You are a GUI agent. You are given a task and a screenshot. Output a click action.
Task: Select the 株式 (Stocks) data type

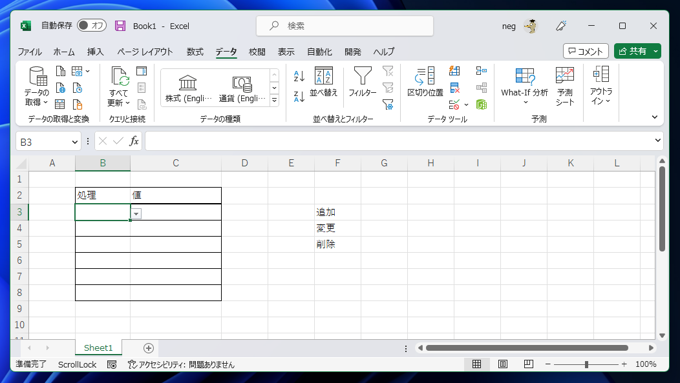[x=188, y=88]
